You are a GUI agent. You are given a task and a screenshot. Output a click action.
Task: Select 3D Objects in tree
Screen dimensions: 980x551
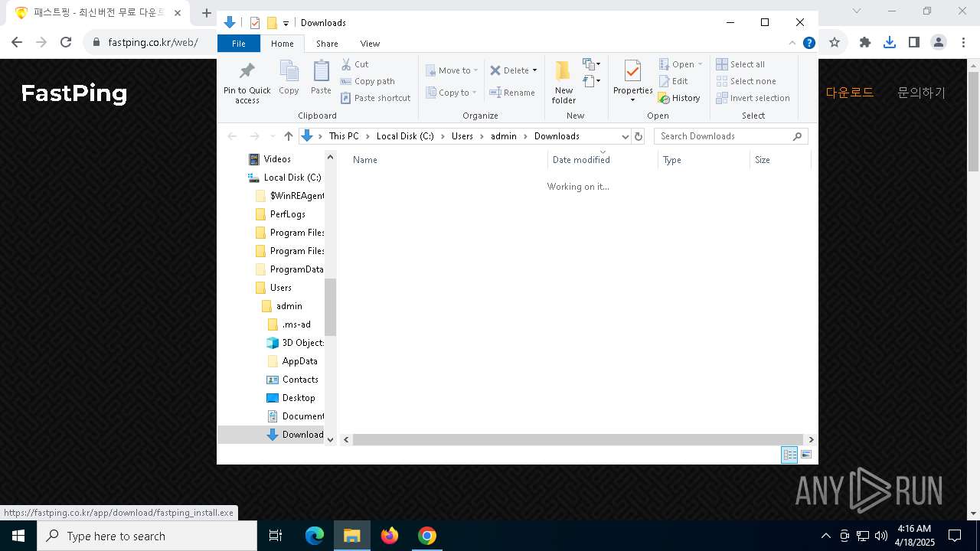(x=302, y=343)
